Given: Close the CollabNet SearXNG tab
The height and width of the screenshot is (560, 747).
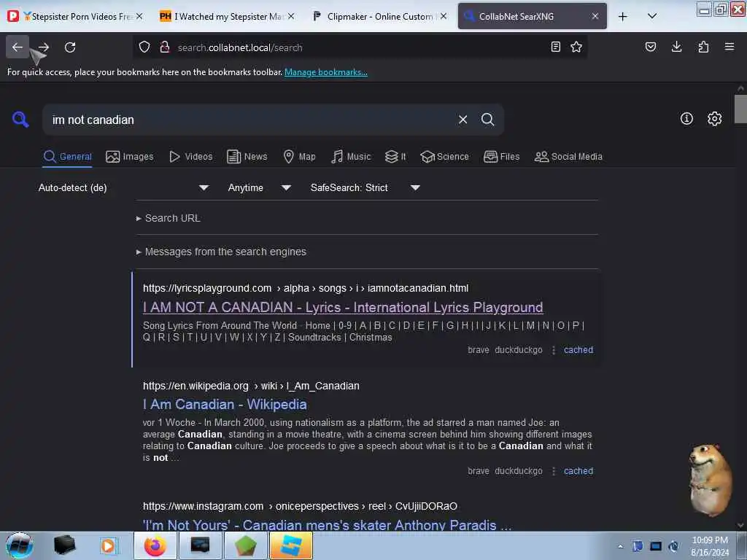Looking at the screenshot, I should (x=595, y=16).
